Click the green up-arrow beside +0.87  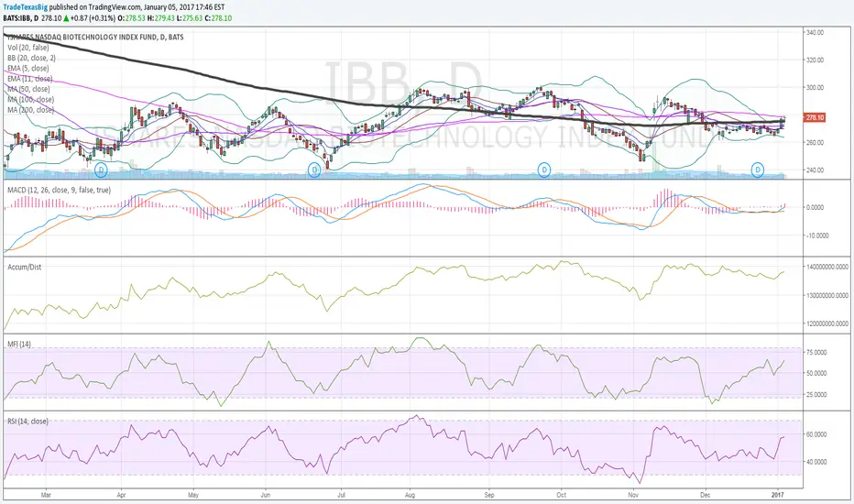coord(66,18)
